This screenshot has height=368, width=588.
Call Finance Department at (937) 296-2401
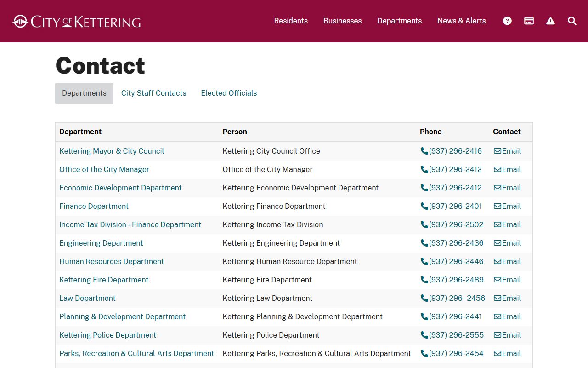[451, 206]
